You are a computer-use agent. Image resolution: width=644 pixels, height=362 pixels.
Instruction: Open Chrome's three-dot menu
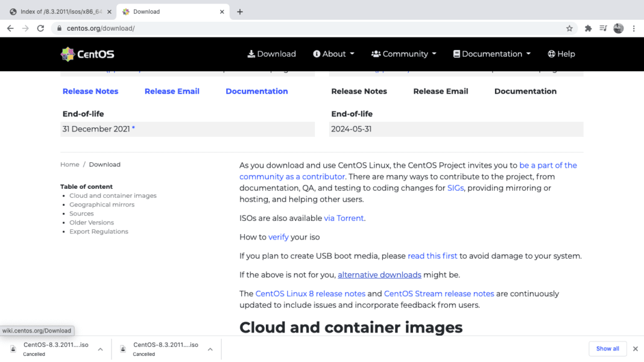(x=634, y=28)
